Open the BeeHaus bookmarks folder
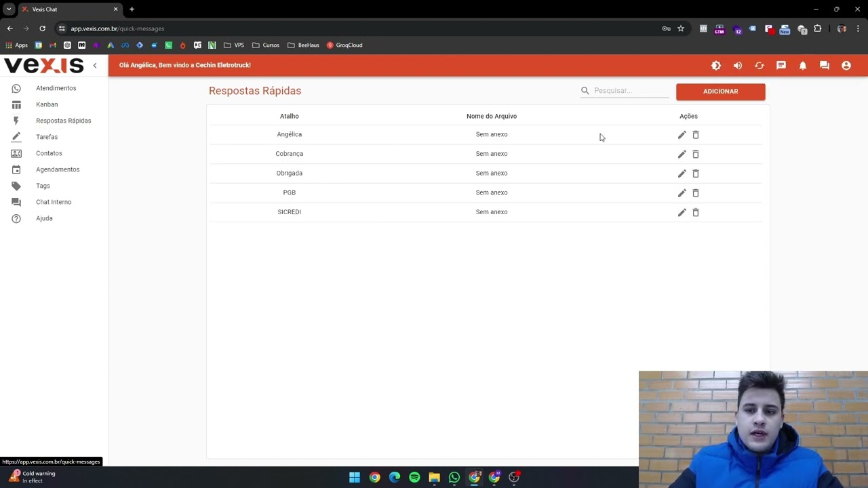Screen dimensions: 868x488 tap(303, 45)
